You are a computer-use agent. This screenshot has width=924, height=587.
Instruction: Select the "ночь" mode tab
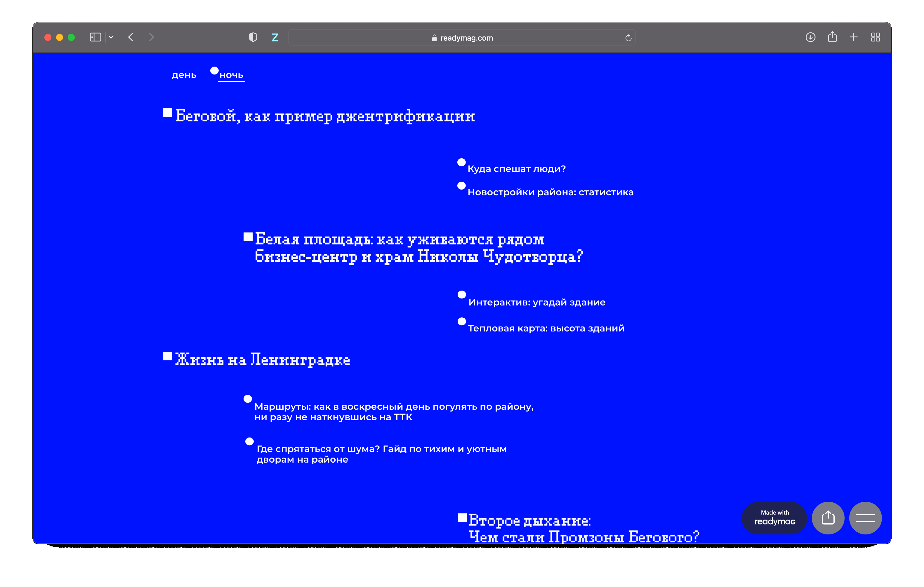pyautogui.click(x=231, y=75)
